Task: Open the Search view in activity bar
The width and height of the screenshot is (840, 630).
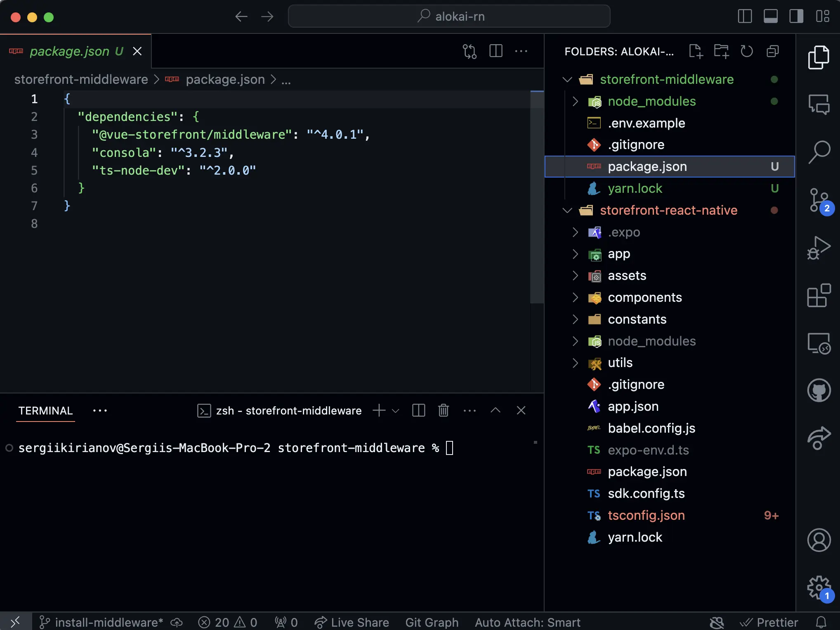Action: click(819, 152)
